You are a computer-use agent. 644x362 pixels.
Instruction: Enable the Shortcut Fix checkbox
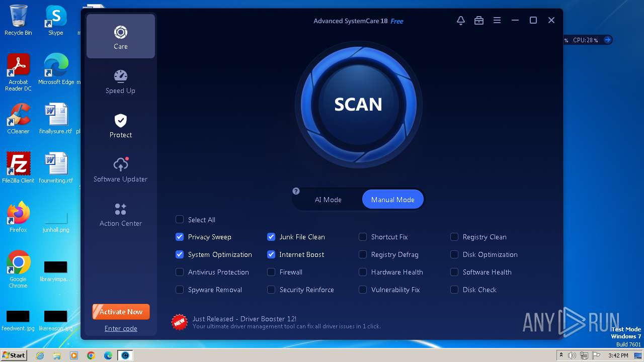click(363, 236)
